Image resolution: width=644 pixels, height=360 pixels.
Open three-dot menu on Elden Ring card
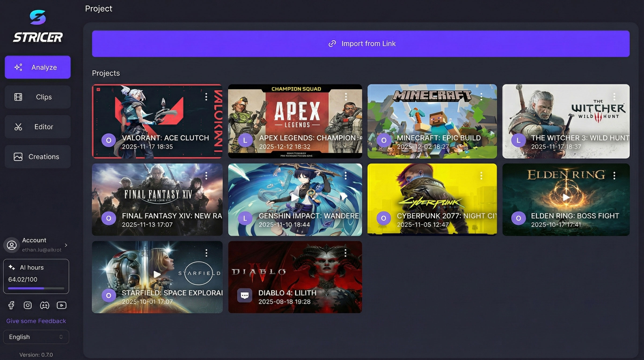(x=614, y=176)
